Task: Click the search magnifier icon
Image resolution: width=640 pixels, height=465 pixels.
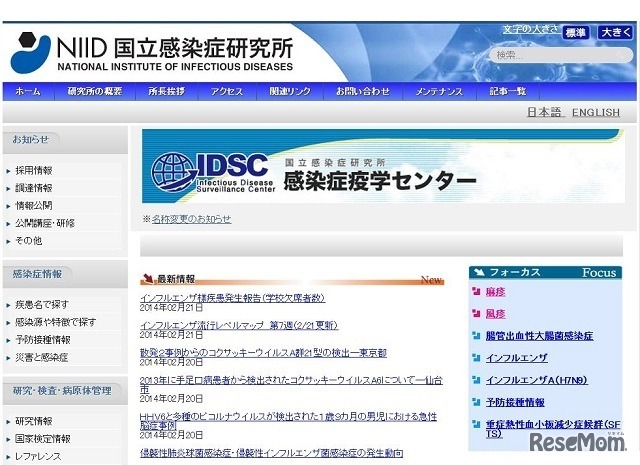Action: pyautogui.click(x=622, y=54)
